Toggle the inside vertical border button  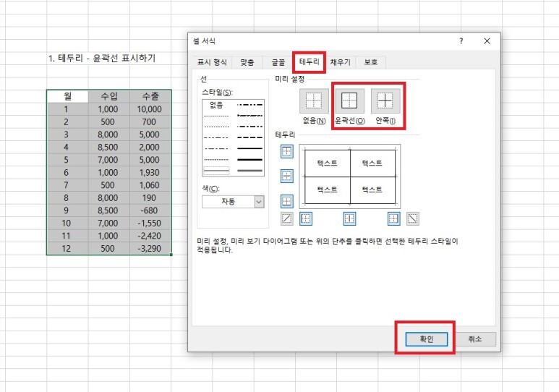pos(349,218)
